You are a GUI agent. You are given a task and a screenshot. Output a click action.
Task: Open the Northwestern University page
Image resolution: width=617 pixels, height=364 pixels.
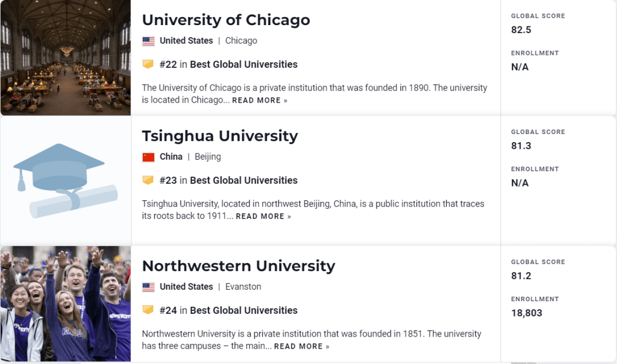coord(239,266)
